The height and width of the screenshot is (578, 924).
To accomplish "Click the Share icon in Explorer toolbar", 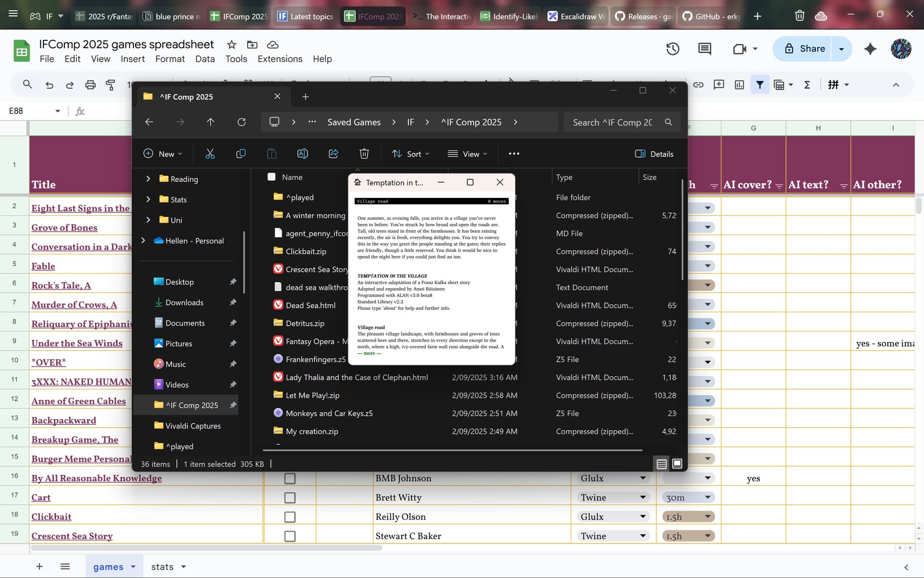I will (x=333, y=154).
